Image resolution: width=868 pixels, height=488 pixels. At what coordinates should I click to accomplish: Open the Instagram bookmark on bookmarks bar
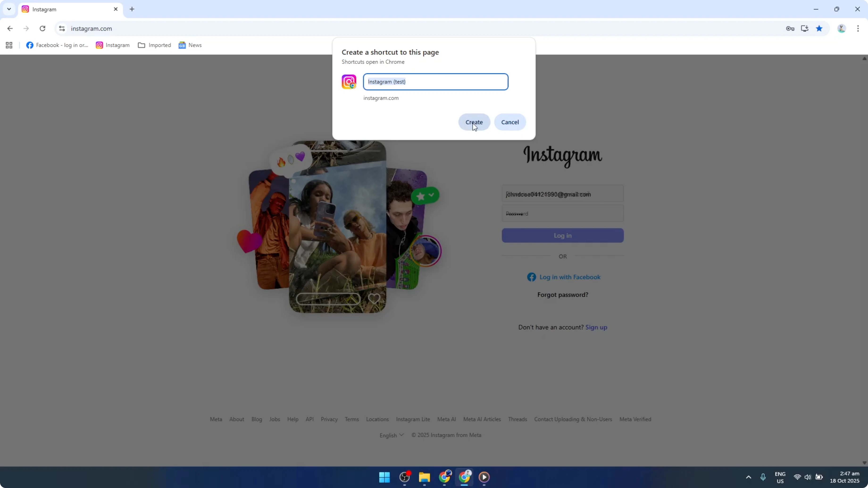point(113,45)
